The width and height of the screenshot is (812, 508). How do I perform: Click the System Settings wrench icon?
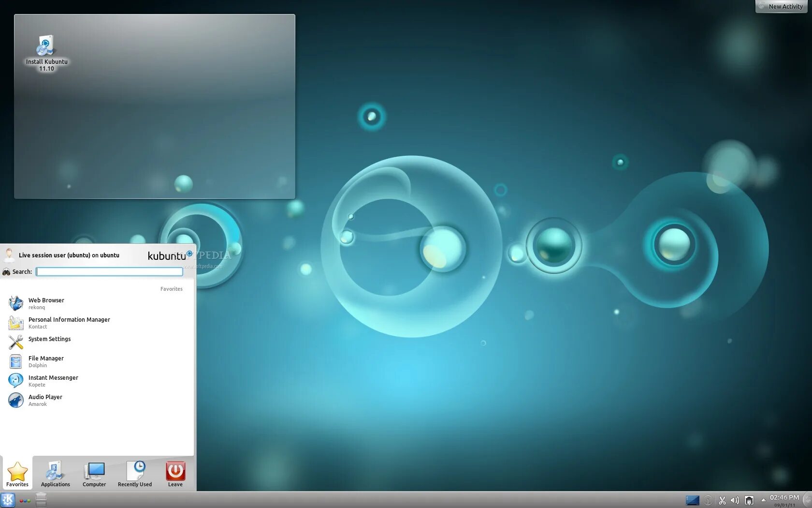click(15, 342)
